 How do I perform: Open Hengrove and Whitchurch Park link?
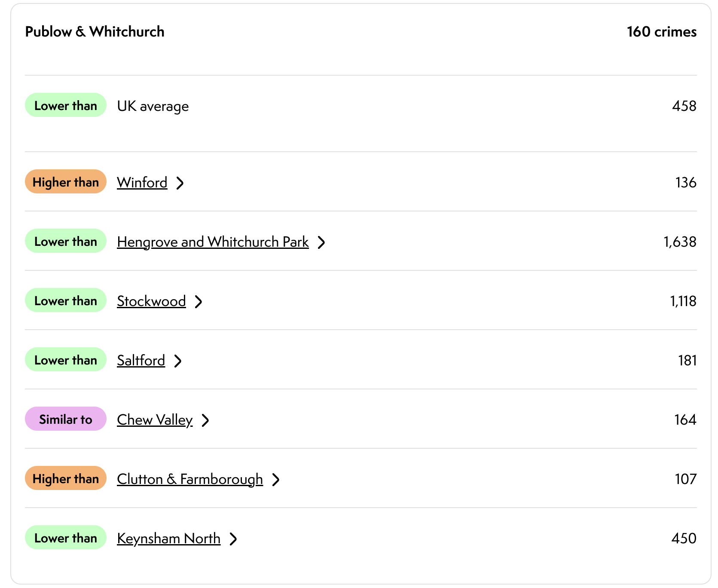213,242
